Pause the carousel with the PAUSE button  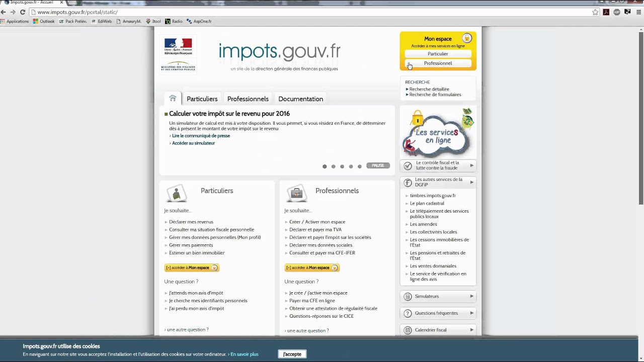(x=378, y=165)
